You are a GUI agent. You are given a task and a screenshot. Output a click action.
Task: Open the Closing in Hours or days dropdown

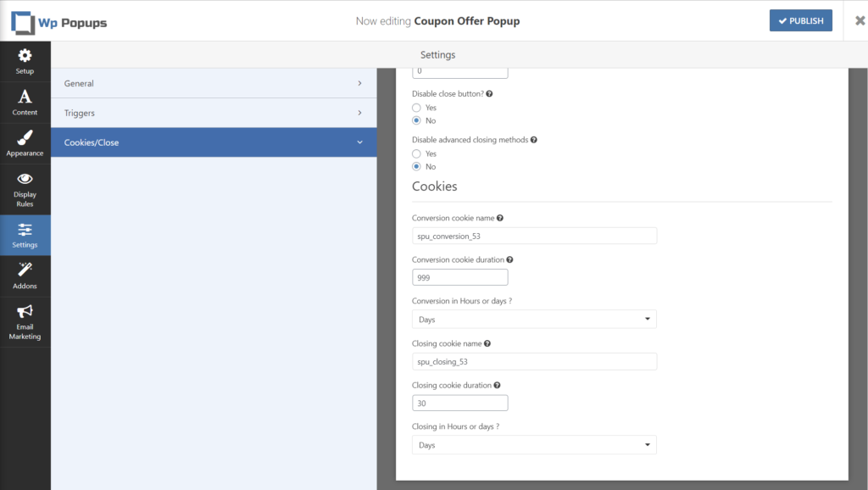click(534, 444)
